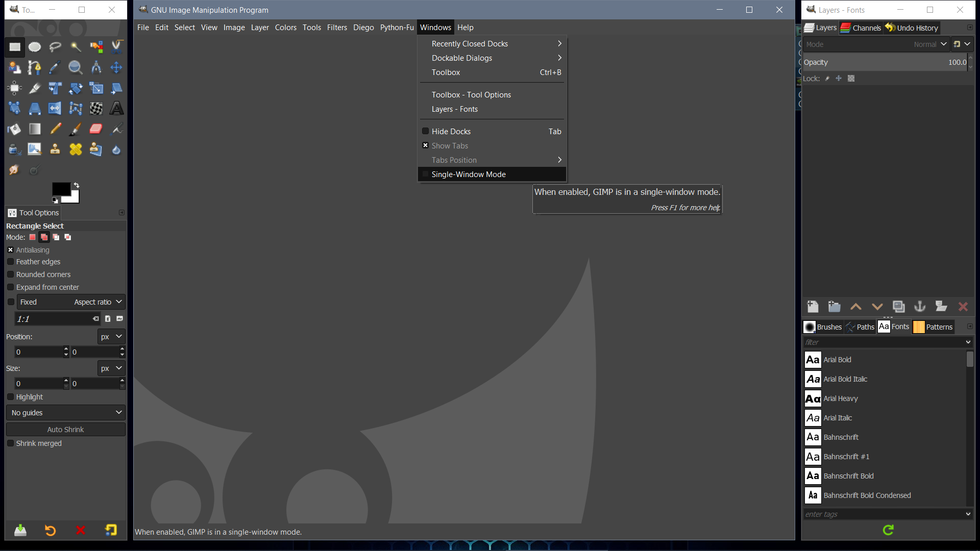The image size is (980, 551).
Task: Click the new layer icon
Action: 813,307
